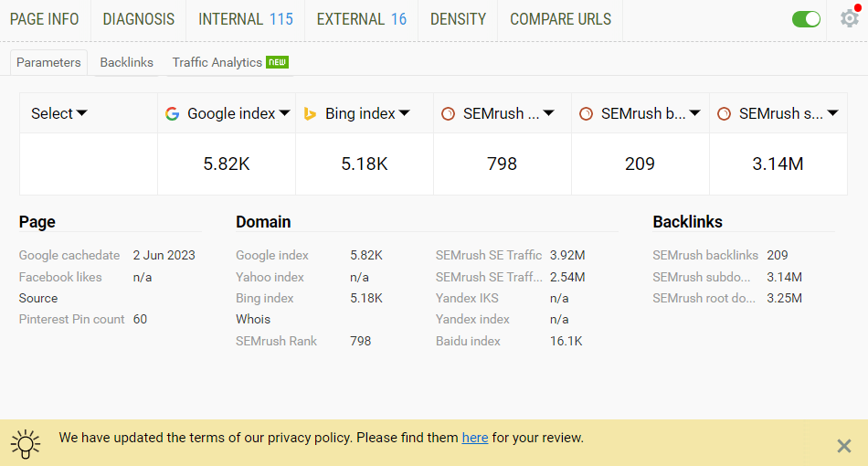Expand the SEMrush b... column dropdown arrow
The image size is (868, 466).
coord(695,113)
